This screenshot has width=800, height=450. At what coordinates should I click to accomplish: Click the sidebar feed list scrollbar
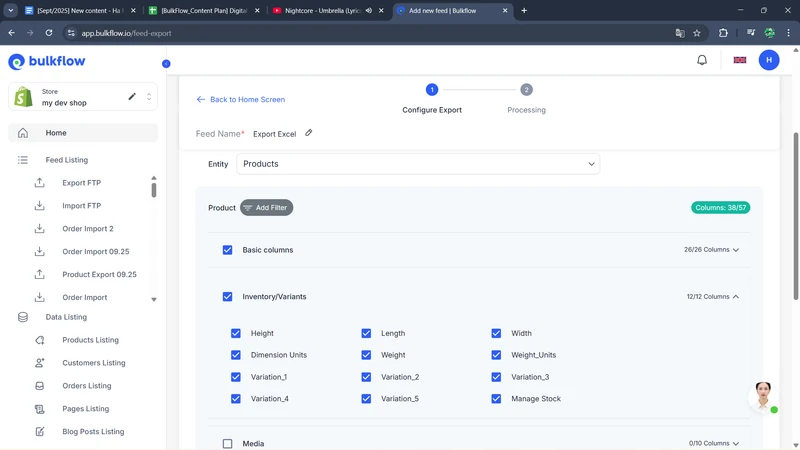point(154,188)
